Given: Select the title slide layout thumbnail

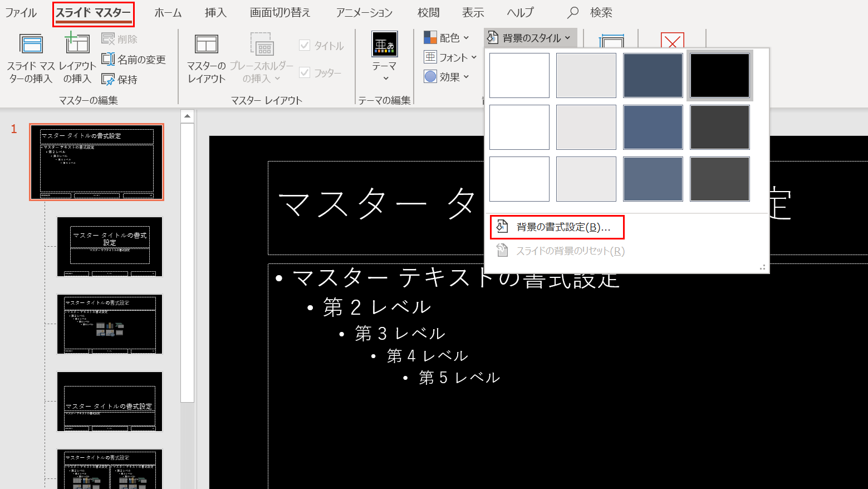Looking at the screenshot, I should point(110,247).
